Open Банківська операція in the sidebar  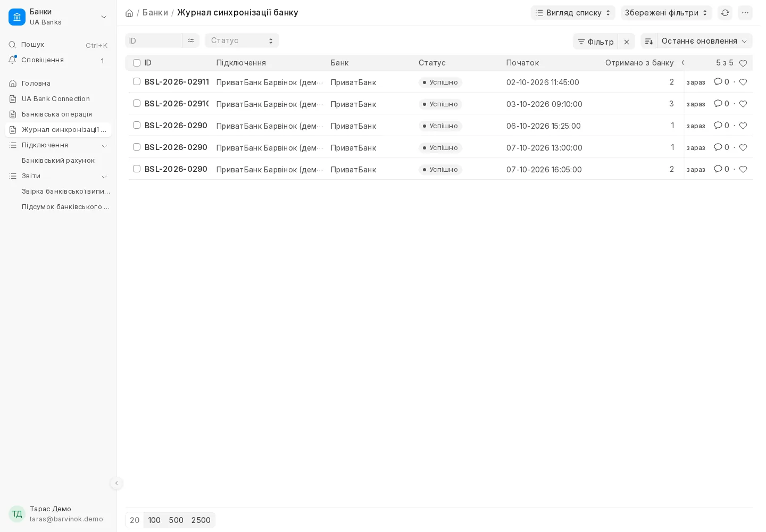[58, 114]
